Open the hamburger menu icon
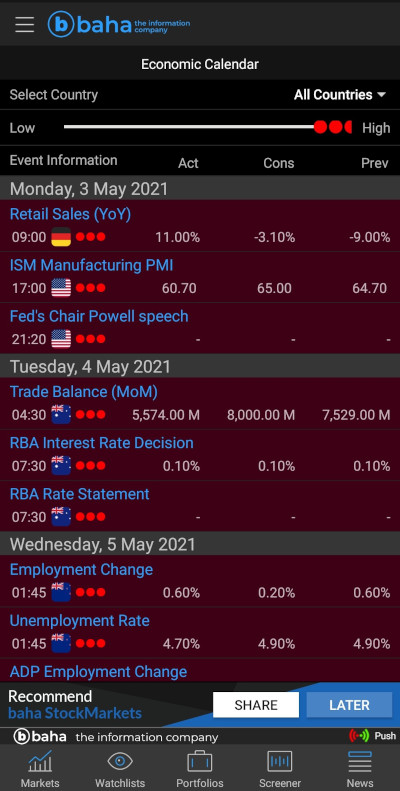400x791 pixels. click(24, 24)
